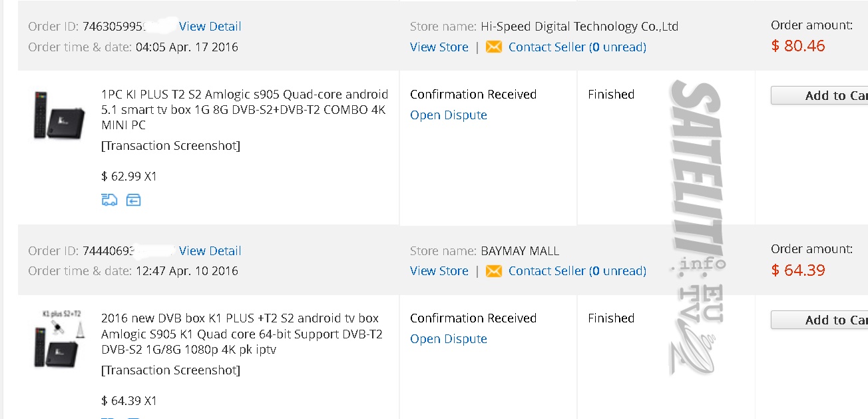Screen dimensions: 868x419
Task: Click the return box icon beside the truck icon
Action: (x=134, y=200)
